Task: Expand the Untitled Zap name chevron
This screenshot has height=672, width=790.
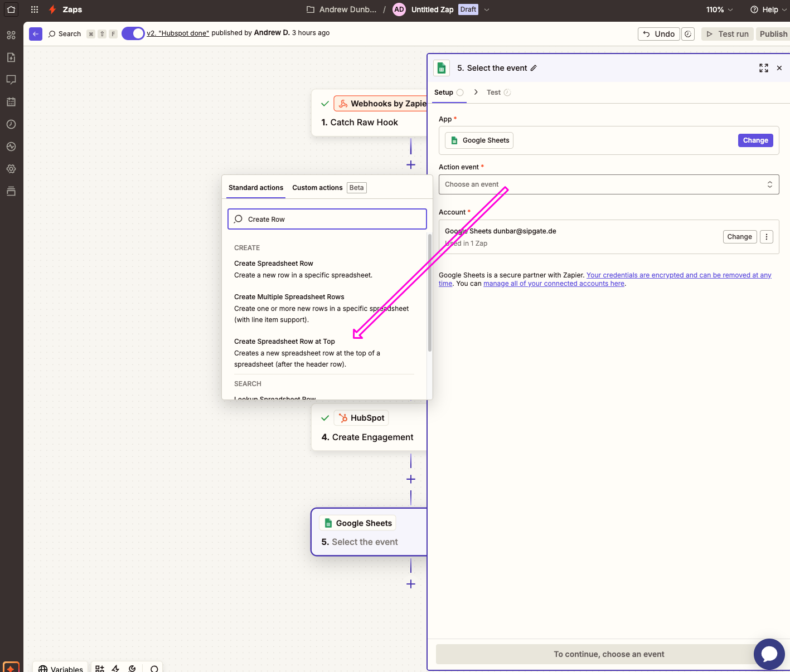Action: click(487, 9)
